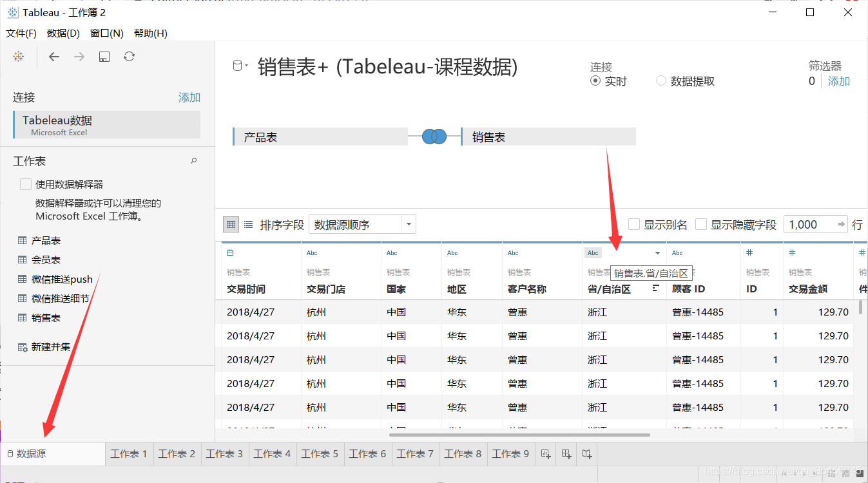Click the Abc type icon above 客户名称
Viewport: 868px width, 483px height.
513,253
